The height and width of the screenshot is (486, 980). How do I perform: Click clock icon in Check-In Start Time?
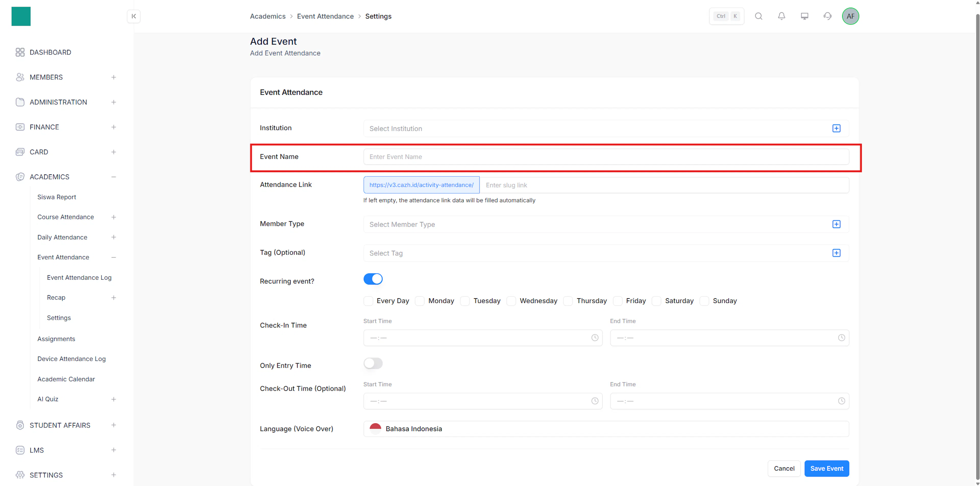[595, 338]
